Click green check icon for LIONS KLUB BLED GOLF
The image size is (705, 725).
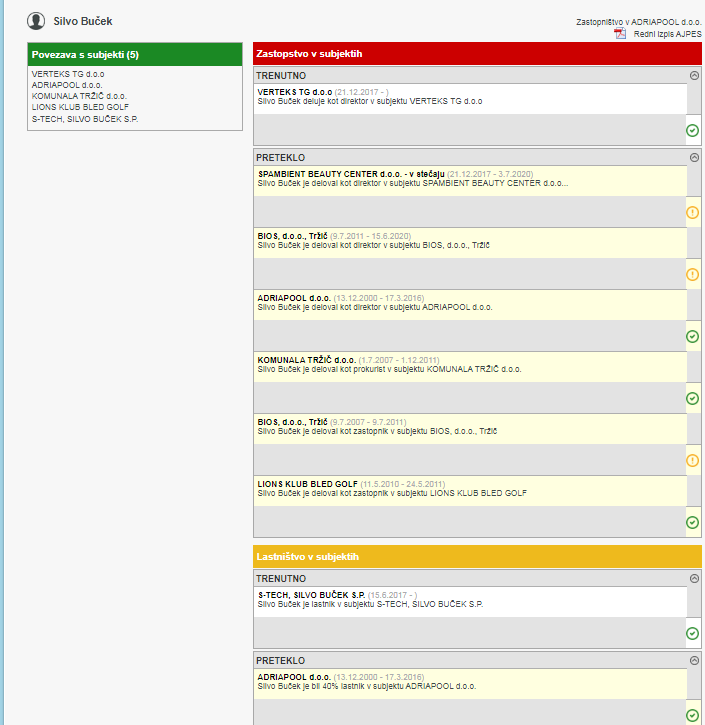(692, 522)
